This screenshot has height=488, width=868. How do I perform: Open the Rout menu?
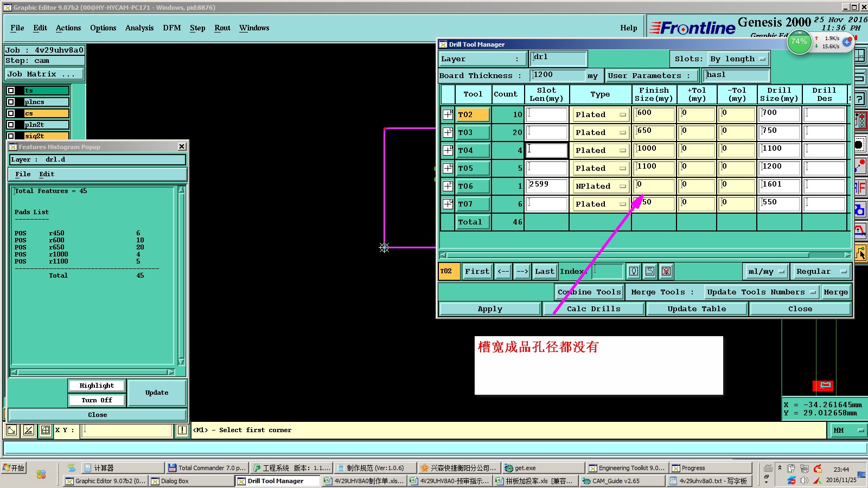(x=222, y=28)
